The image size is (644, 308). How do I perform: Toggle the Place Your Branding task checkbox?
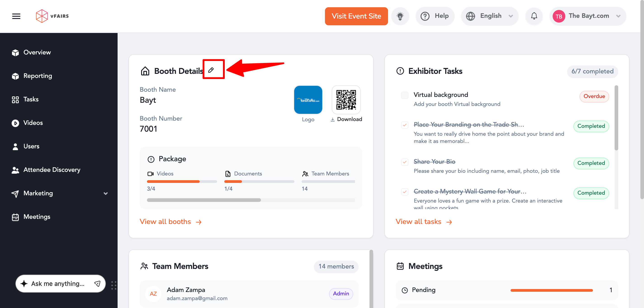405,125
